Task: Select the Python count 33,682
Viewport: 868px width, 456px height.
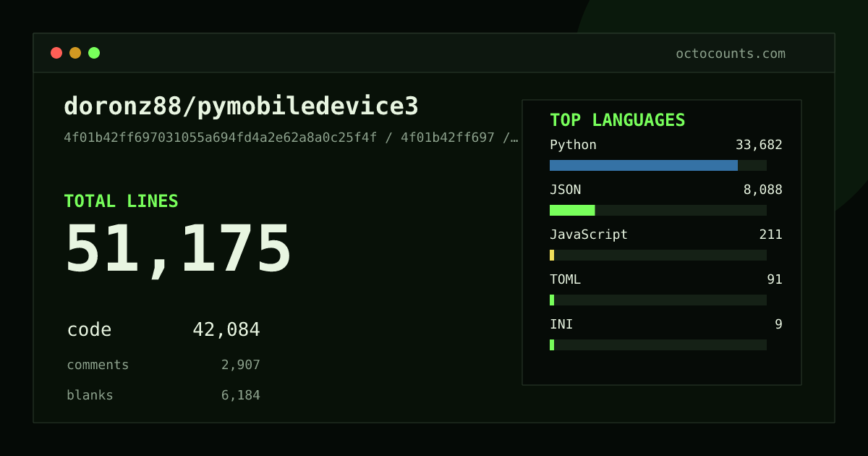Action: tap(759, 145)
